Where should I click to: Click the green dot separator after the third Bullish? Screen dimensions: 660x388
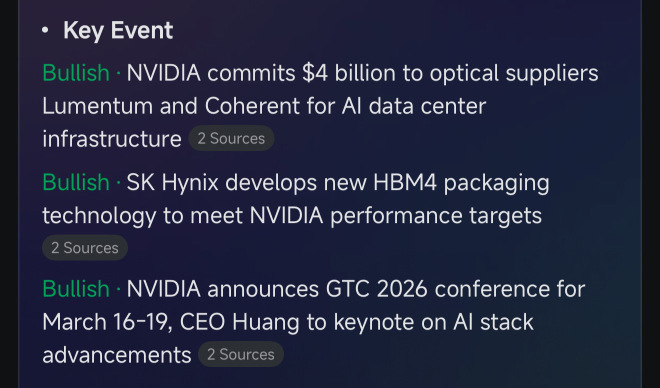click(x=118, y=289)
